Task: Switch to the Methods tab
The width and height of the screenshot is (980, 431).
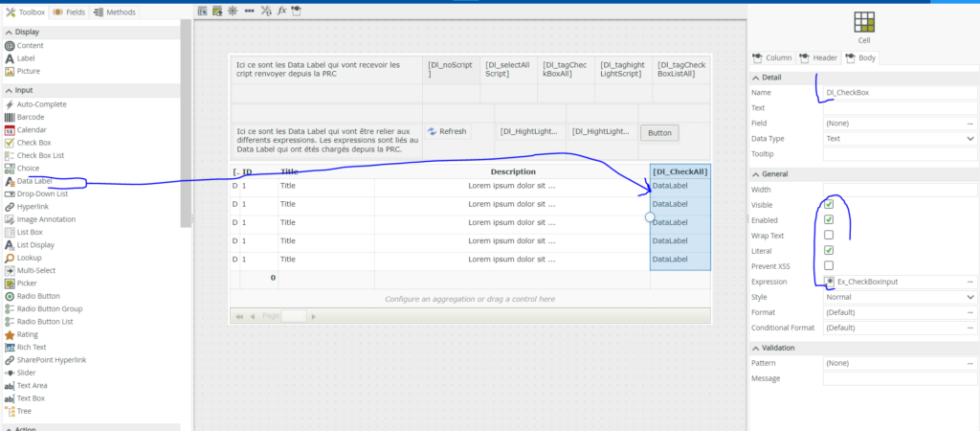Action: coord(115,11)
